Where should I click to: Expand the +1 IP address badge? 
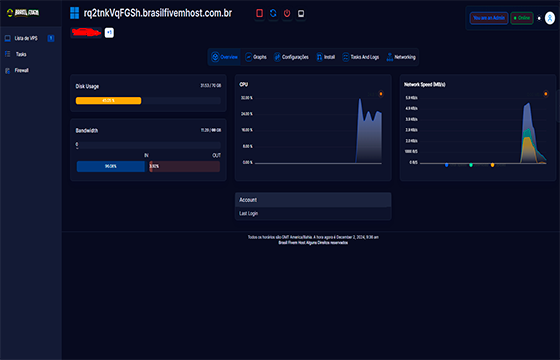[x=109, y=32]
